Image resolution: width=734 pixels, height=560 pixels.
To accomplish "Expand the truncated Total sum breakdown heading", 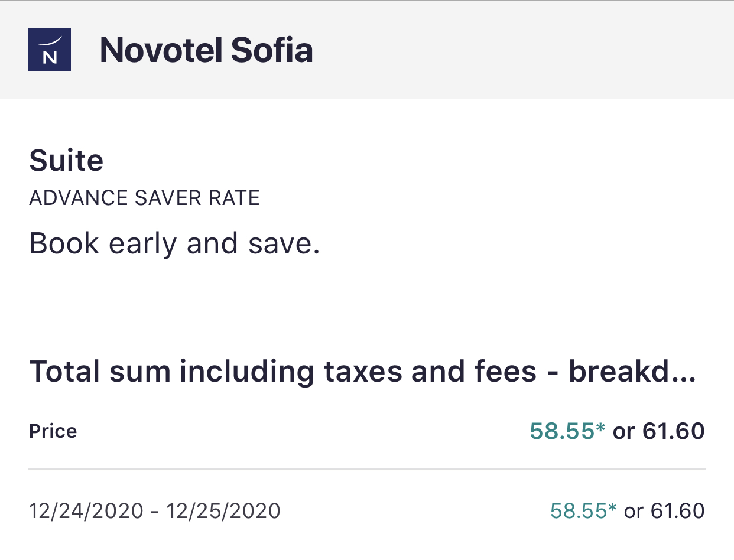I will click(x=362, y=371).
